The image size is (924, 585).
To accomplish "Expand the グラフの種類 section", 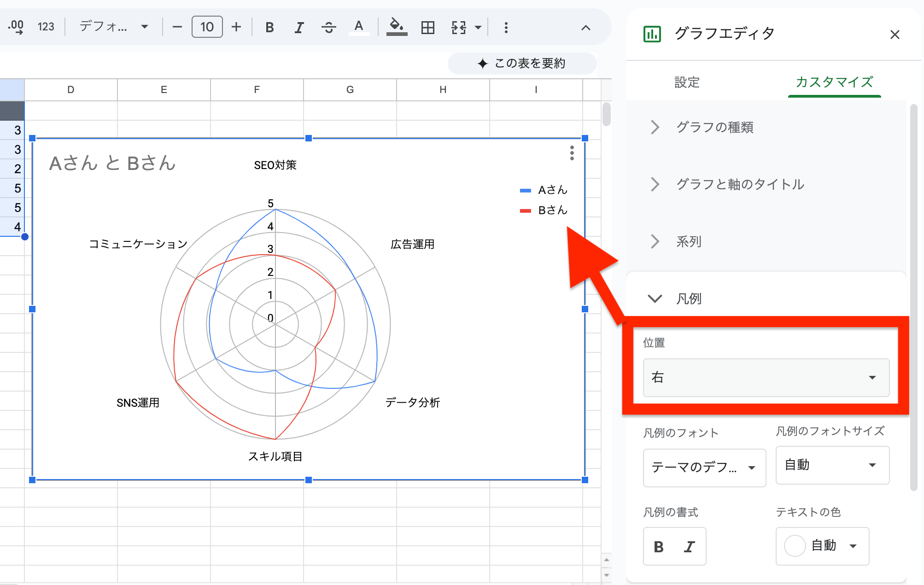I will (714, 127).
